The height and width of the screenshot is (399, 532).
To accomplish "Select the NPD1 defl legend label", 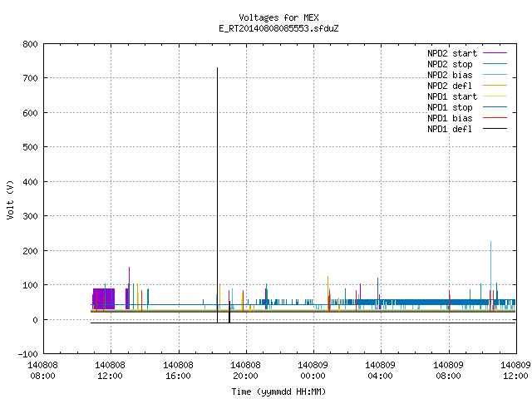I will tap(450, 129).
